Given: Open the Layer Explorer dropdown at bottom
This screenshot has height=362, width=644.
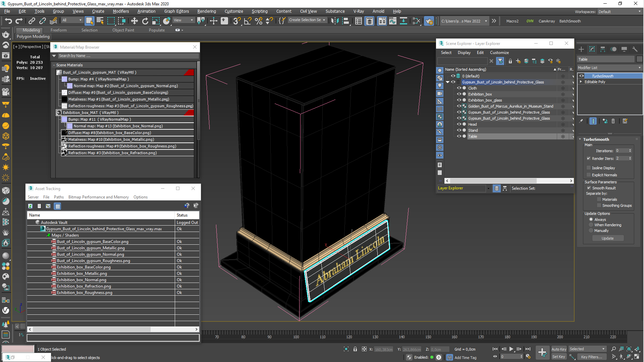Looking at the screenshot, I should point(488,188).
